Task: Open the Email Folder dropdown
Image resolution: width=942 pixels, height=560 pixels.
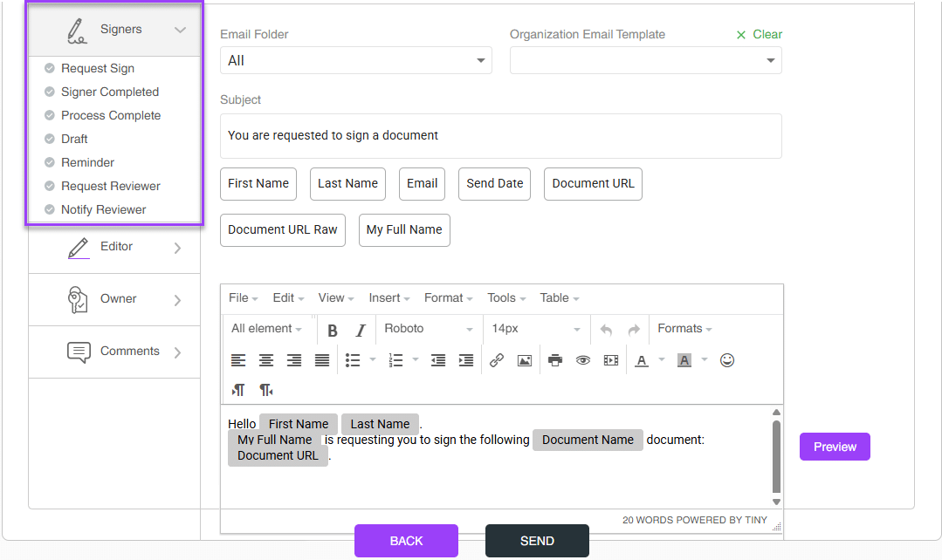Action: pos(355,61)
